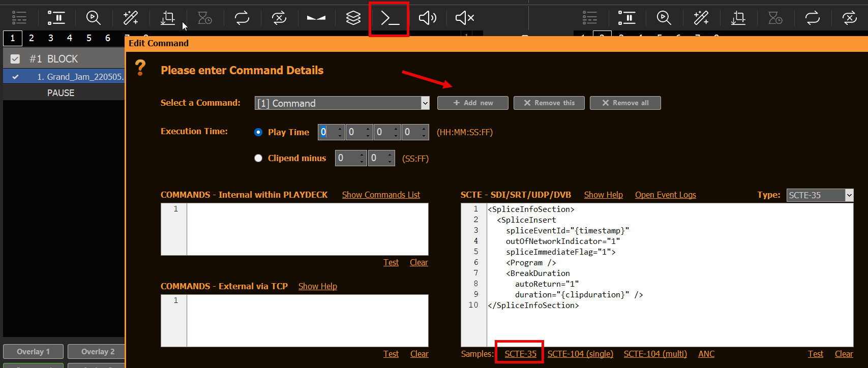Click the loop-with-X icon in left toolbar
This screenshot has width=868, height=368.
click(x=279, y=18)
